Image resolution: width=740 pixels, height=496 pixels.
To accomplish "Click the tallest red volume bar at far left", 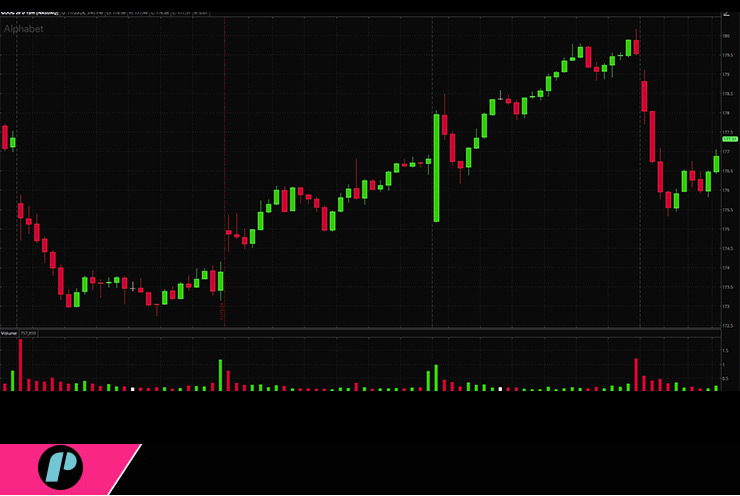I will (x=19, y=364).
